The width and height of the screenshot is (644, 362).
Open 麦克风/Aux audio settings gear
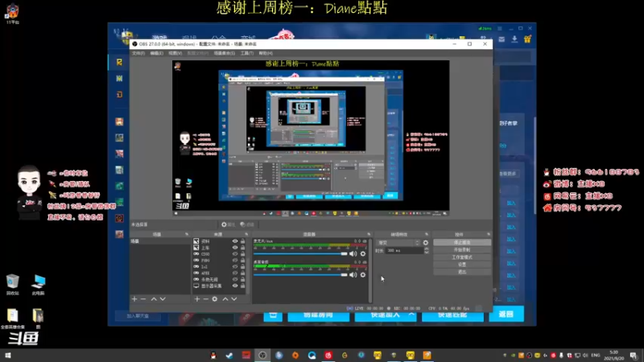[x=363, y=253]
